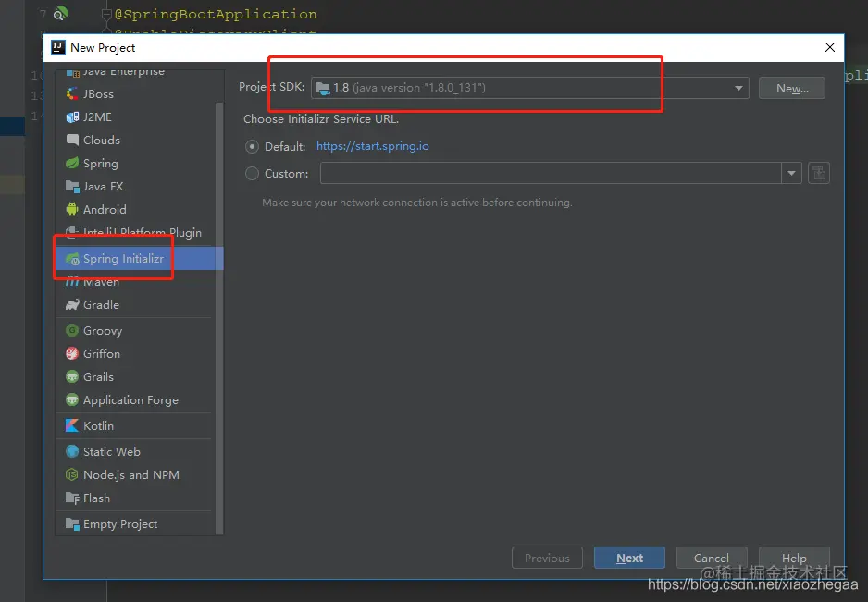Viewport: 868px width, 602px height.
Task: Click the Static Web globe icon
Action: [x=72, y=451]
